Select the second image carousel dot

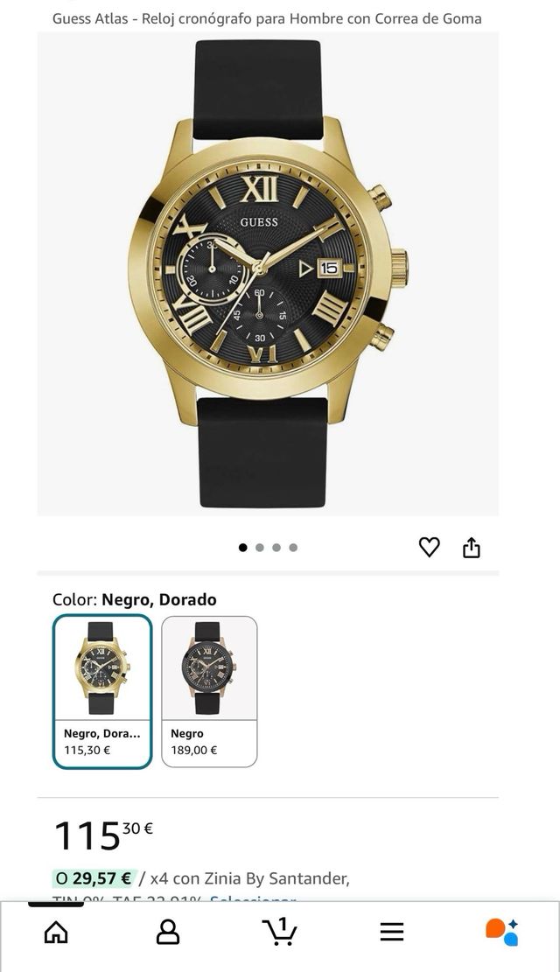260,546
